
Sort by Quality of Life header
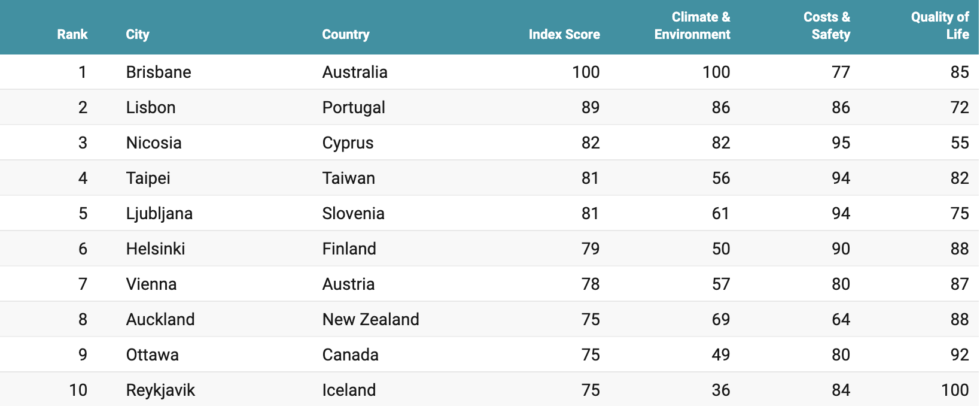click(x=940, y=26)
